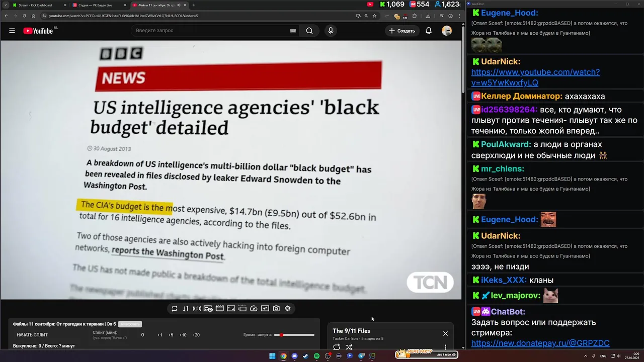This screenshot has height=362, width=644.
Task: Open the on-screen keyboard icon in search
Action: tap(293, 31)
